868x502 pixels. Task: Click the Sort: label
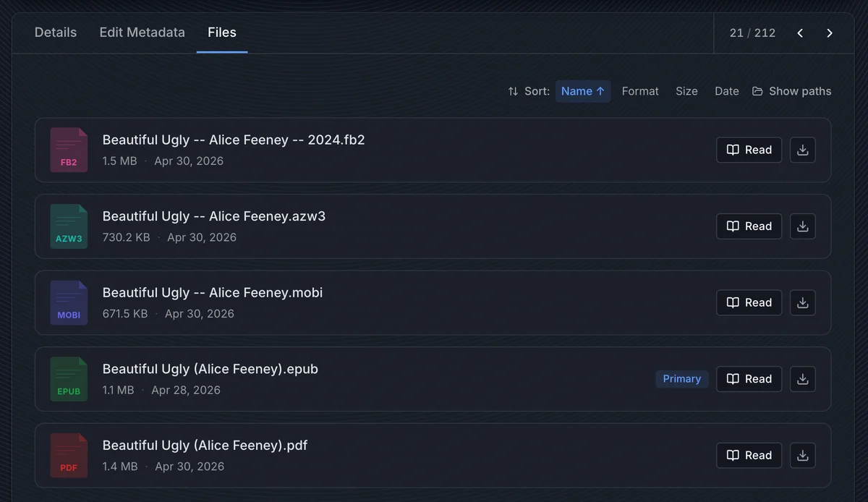[x=537, y=91]
